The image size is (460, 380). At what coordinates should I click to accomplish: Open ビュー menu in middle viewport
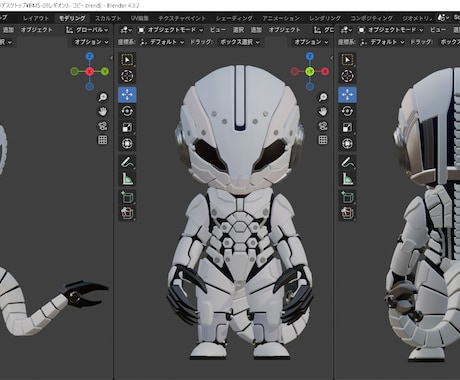click(x=217, y=30)
